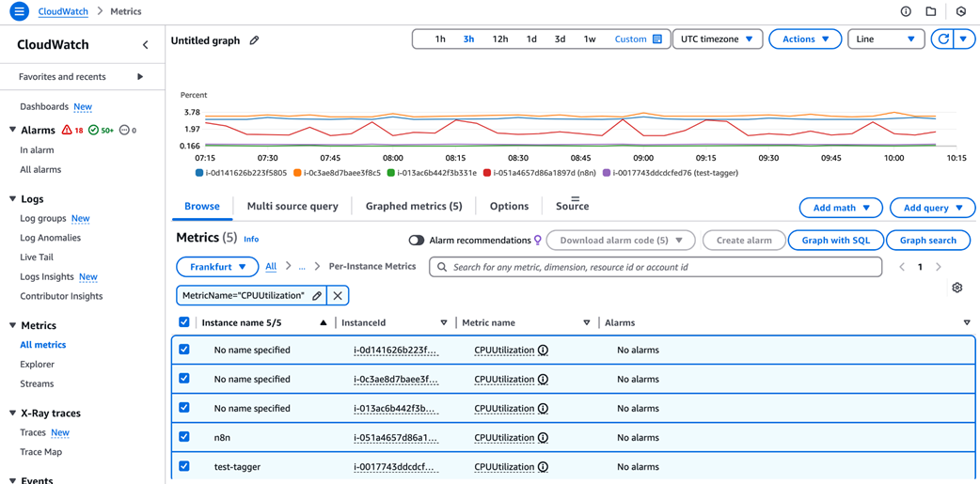Viewport: 980px width, 484px height.
Task: Click the refresh graph icon
Action: point(943,39)
